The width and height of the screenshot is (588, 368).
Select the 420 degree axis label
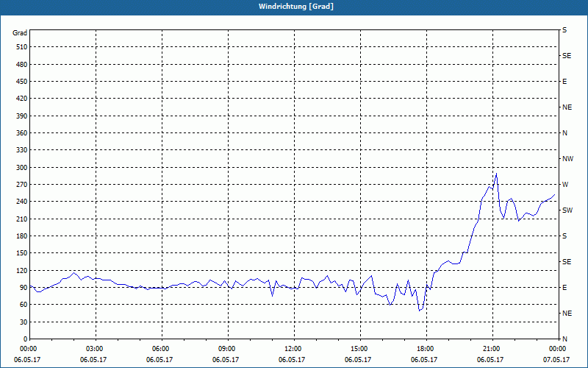tap(22, 99)
